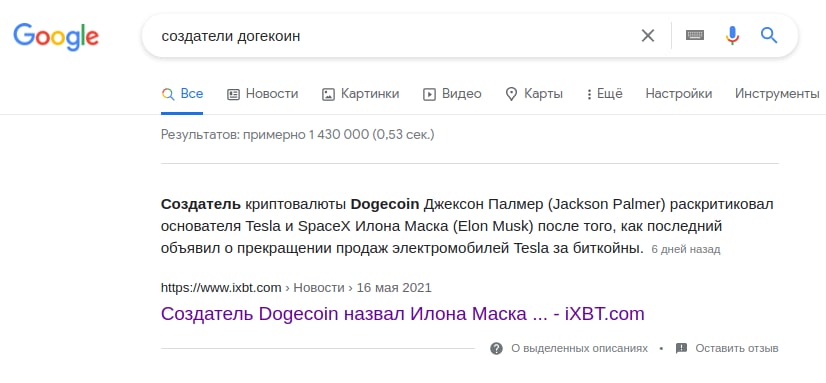This screenshot has width=826, height=383.
Task: Click the three-dot icon beside 'Ещё'
Action: (589, 94)
